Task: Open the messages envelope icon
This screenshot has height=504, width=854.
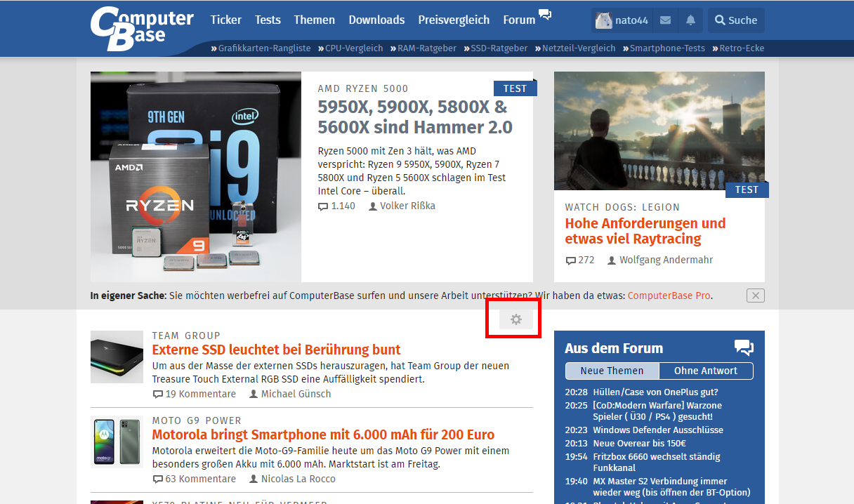Action: 665,20
